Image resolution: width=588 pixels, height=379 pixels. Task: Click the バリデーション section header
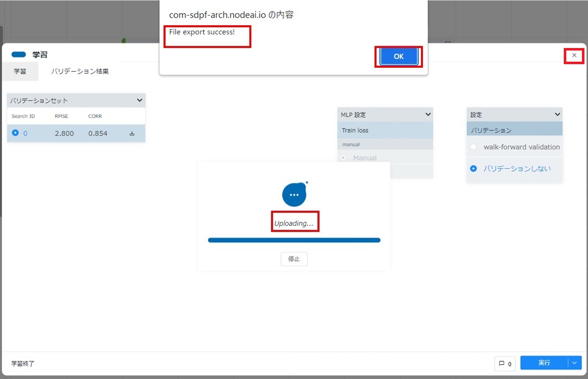click(x=514, y=130)
